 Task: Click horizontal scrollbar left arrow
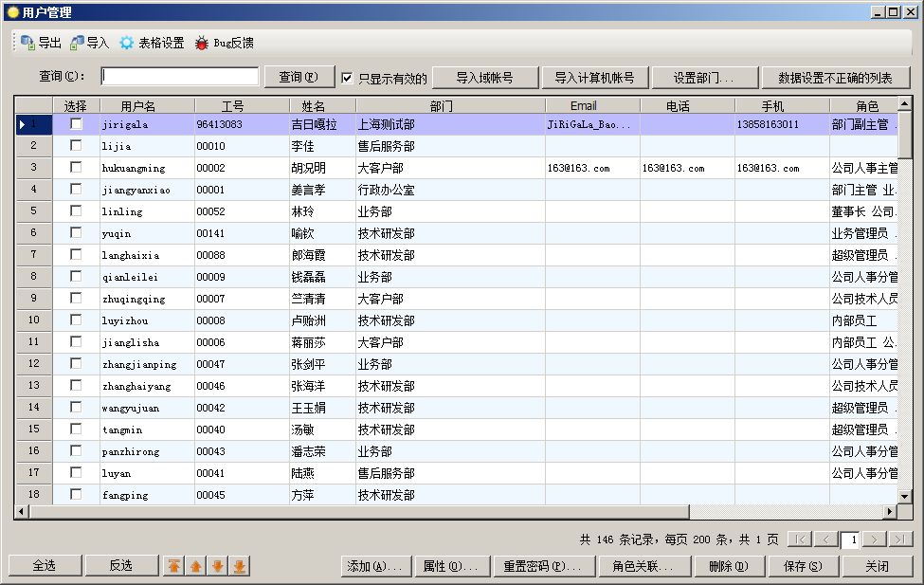point(22,511)
